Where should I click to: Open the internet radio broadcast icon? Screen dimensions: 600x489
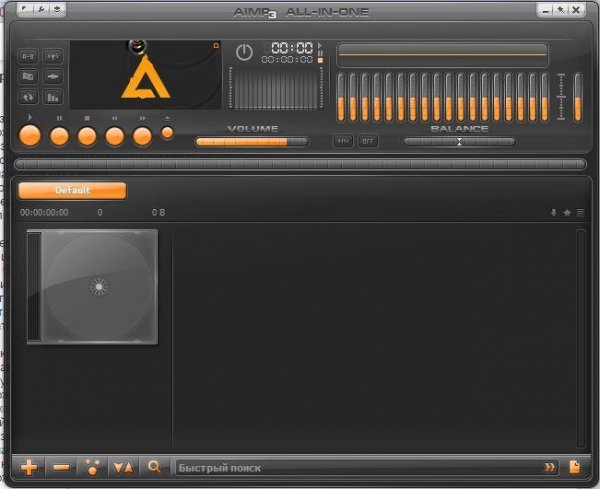[53, 56]
